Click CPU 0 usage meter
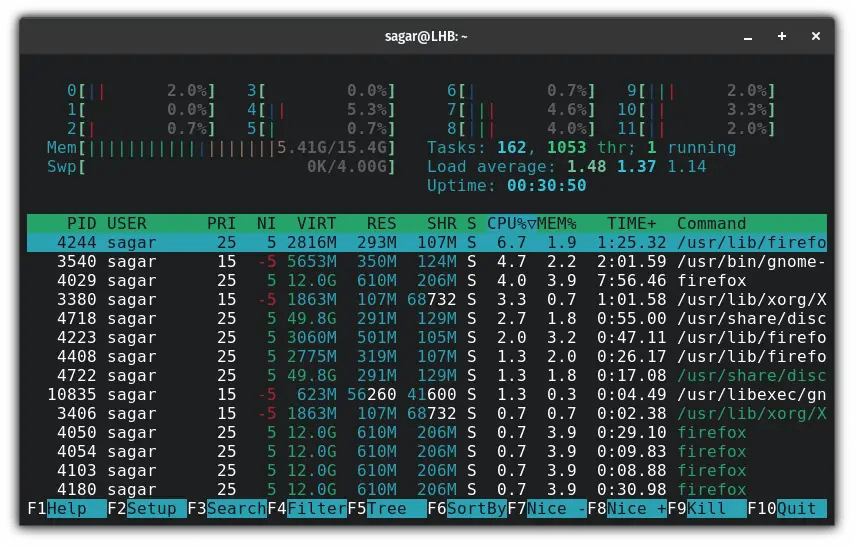The height and width of the screenshot is (547, 856). [141, 91]
